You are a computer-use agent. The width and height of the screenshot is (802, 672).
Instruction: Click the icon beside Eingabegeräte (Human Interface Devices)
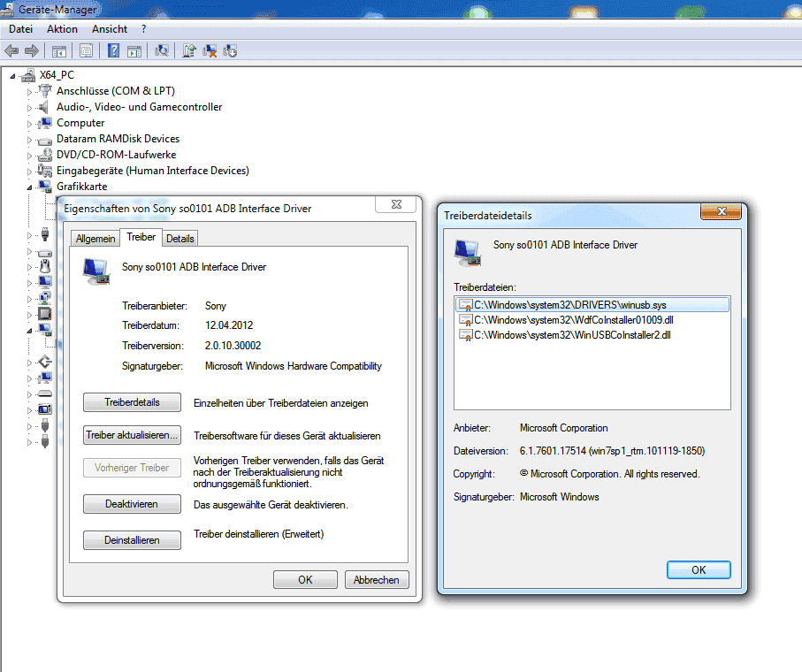[45, 171]
